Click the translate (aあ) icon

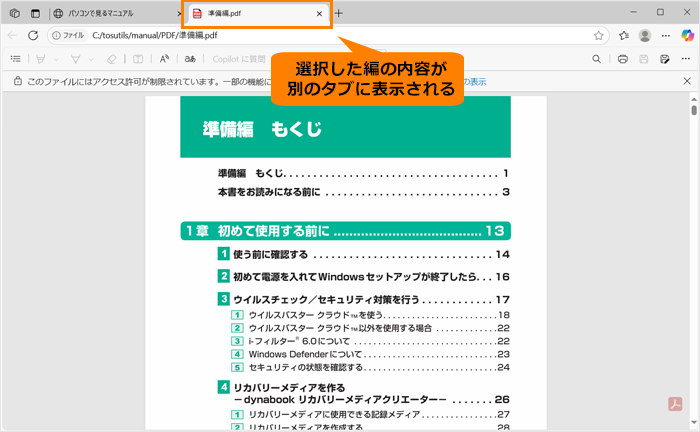(190, 59)
